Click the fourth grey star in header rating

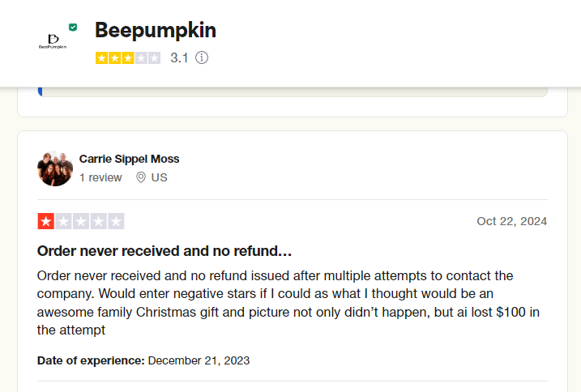(x=141, y=58)
